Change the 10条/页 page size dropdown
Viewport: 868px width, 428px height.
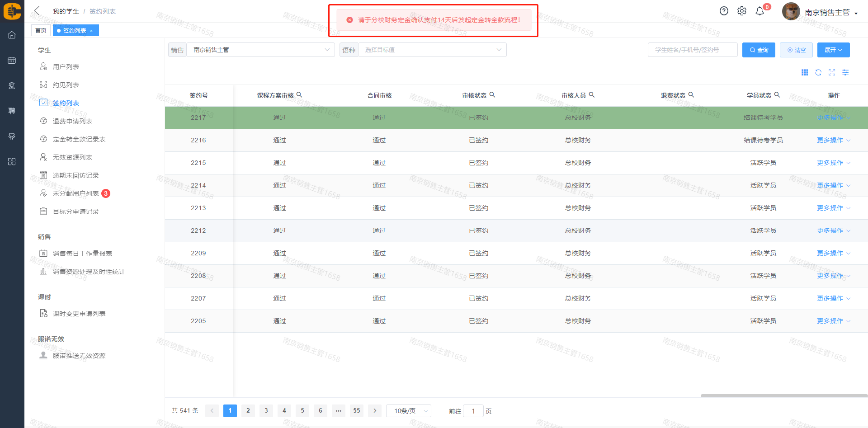(409, 411)
